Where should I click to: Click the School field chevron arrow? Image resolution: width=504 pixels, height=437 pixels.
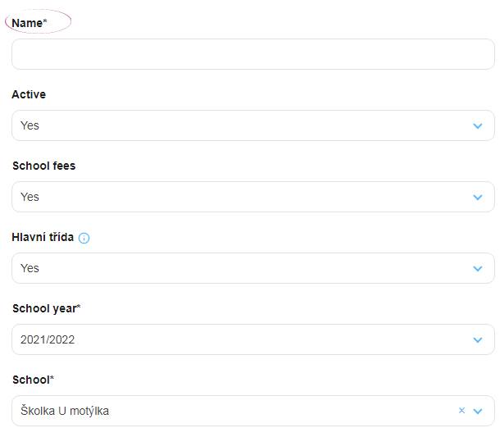tap(478, 411)
